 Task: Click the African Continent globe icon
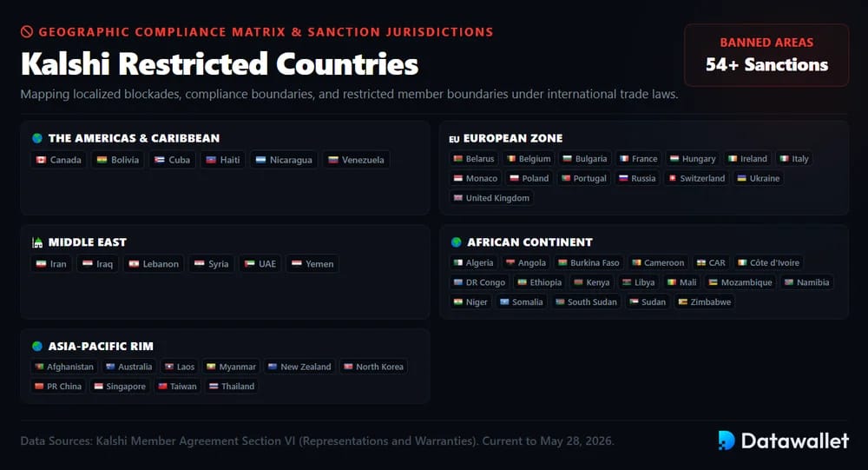click(x=457, y=242)
